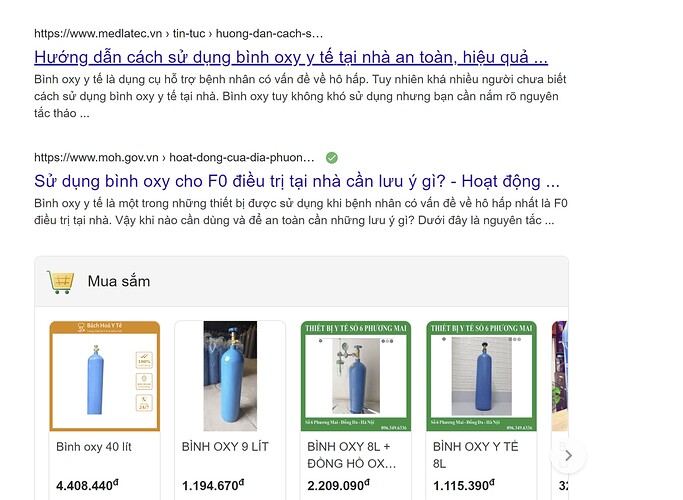Viewport: 683px width, 500px height.
Task: Select the 'BÌNH OXY 8L + ĐỒNG HỒ OX...' title
Action: tap(352, 455)
